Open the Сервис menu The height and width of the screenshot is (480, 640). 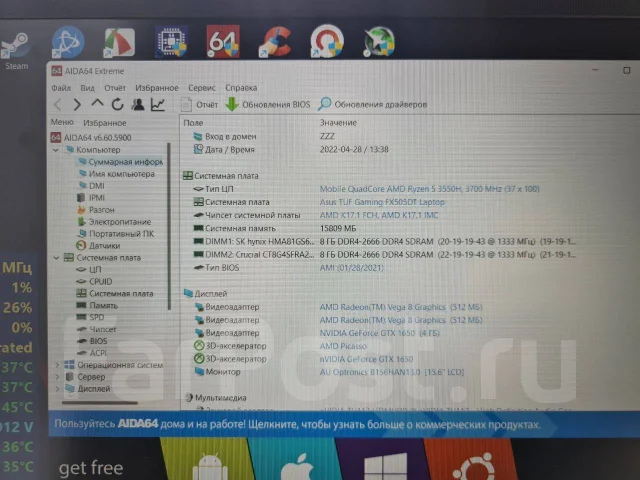tap(202, 88)
